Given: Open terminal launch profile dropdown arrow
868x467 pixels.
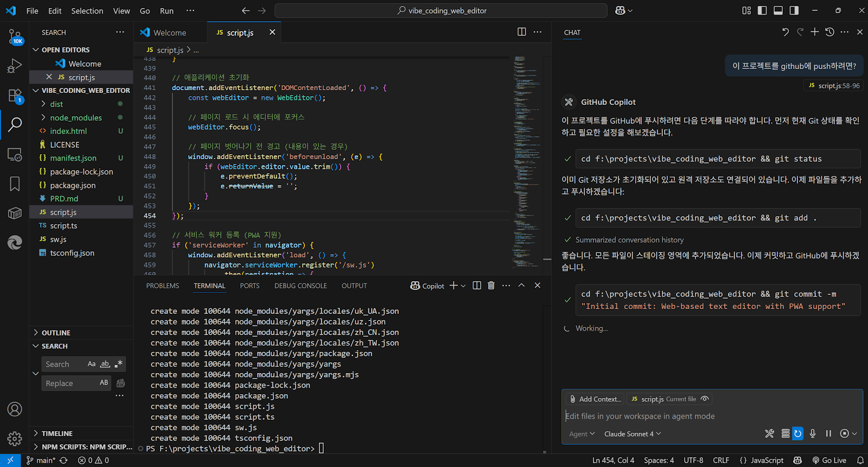Looking at the screenshot, I should coord(463,286).
